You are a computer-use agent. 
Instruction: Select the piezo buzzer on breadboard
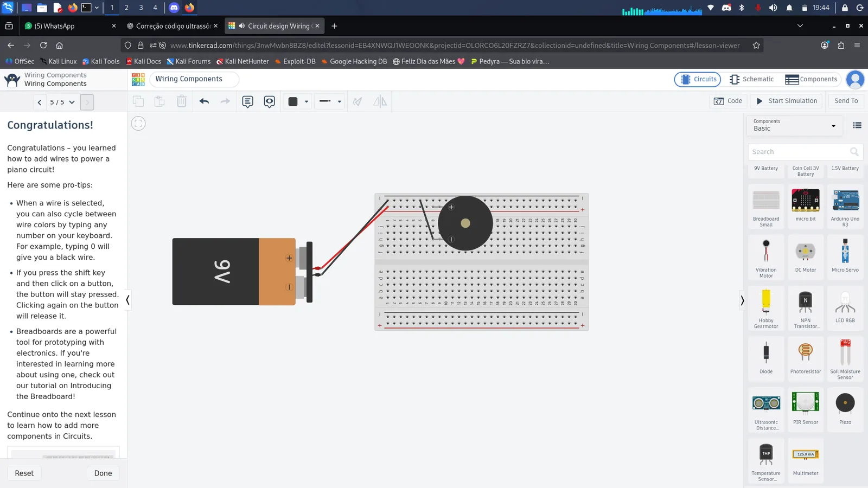point(465,223)
